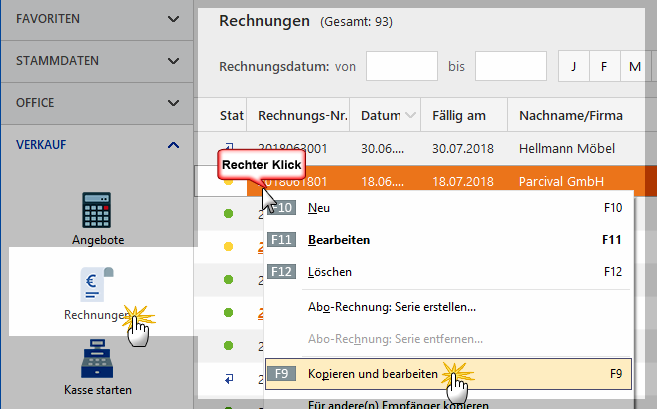
Task: Launch Kasse starten register icon
Action: [x=97, y=359]
